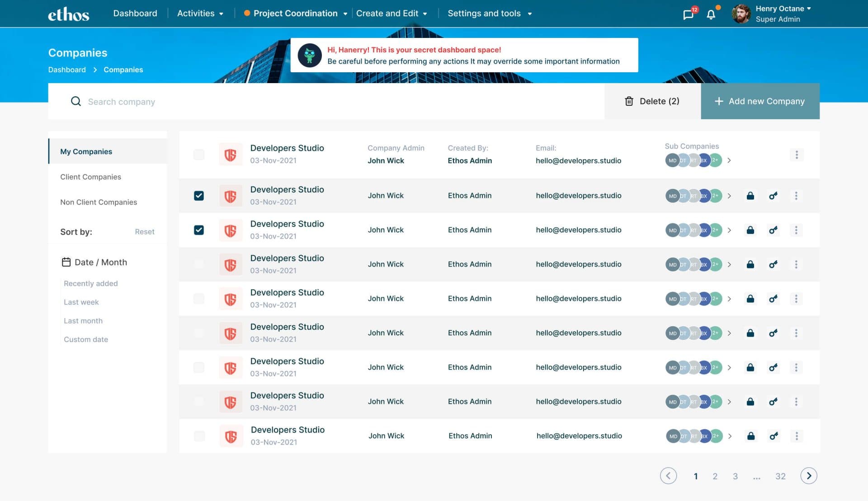The width and height of the screenshot is (868, 501).
Task: Click the magnifier search icon
Action: click(x=76, y=101)
